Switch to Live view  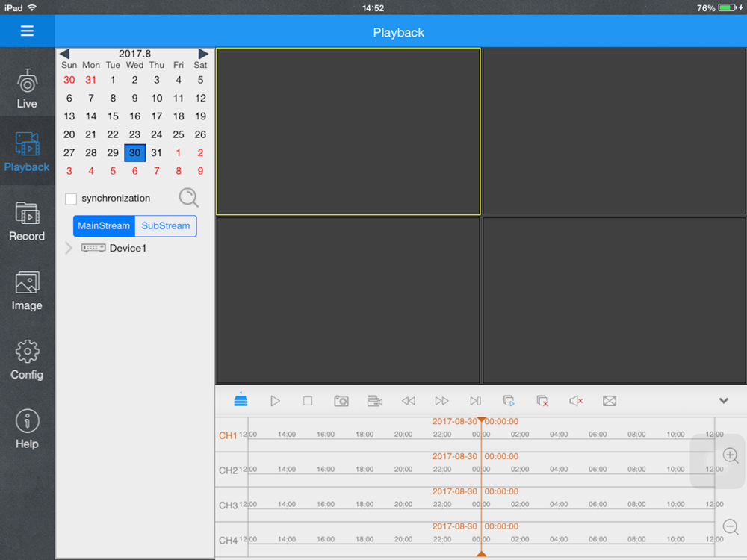click(27, 89)
